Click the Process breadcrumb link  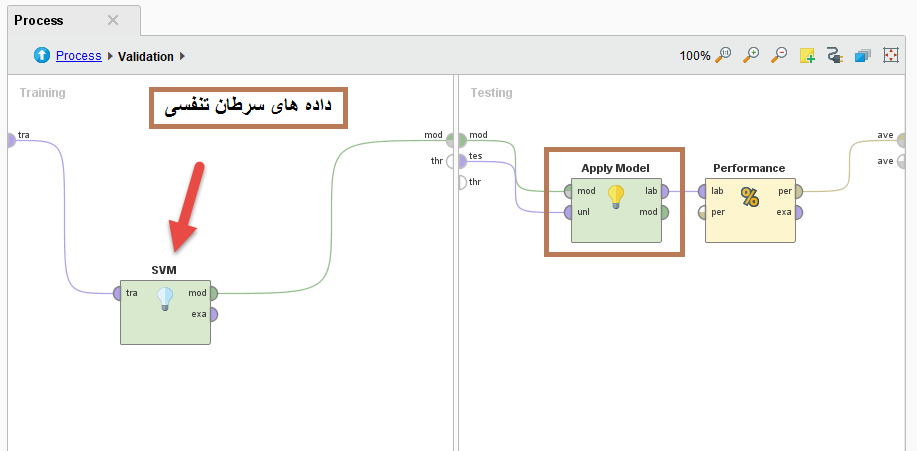tap(78, 56)
